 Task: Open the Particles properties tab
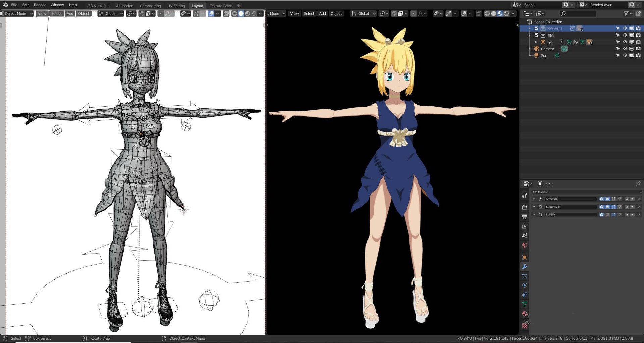(x=525, y=276)
